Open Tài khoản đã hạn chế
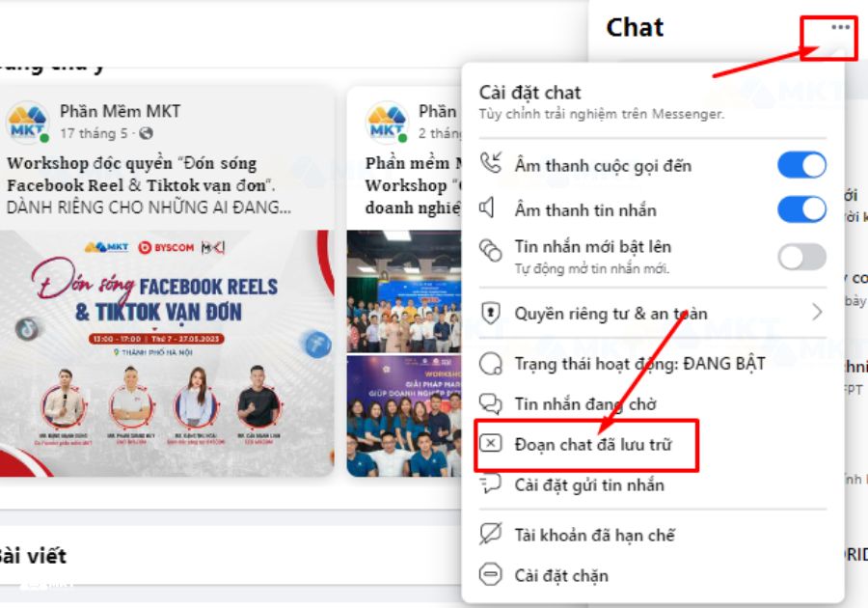This screenshot has height=608, width=868. point(595,536)
